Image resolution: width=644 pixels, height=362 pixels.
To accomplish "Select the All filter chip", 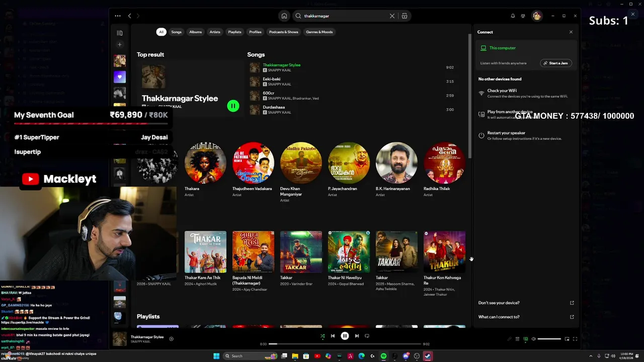I will coord(161,32).
